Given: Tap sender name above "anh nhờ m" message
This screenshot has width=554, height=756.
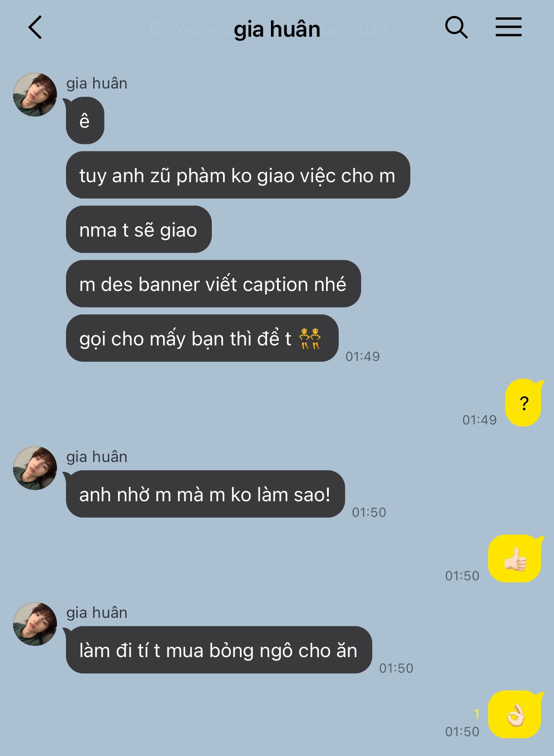Looking at the screenshot, I should (x=97, y=457).
